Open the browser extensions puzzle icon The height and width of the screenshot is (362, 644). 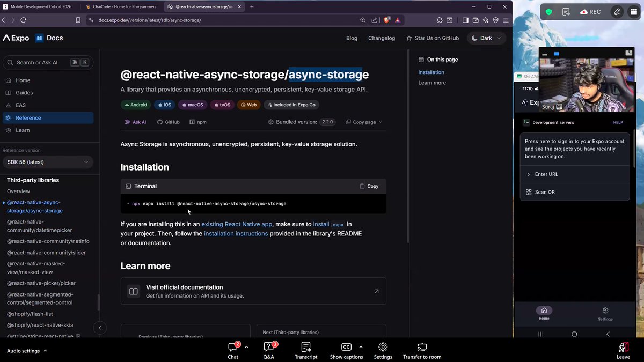click(x=440, y=20)
